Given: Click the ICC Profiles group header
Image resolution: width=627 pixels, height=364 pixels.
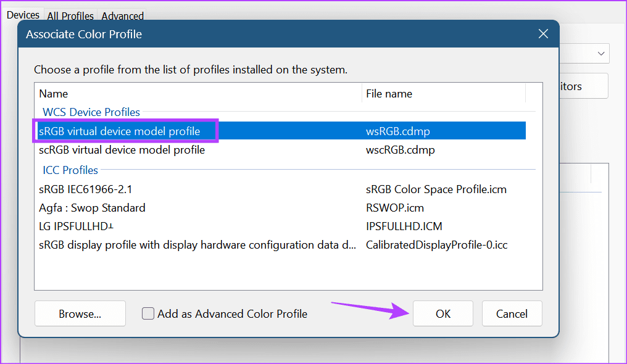Looking at the screenshot, I should (70, 170).
